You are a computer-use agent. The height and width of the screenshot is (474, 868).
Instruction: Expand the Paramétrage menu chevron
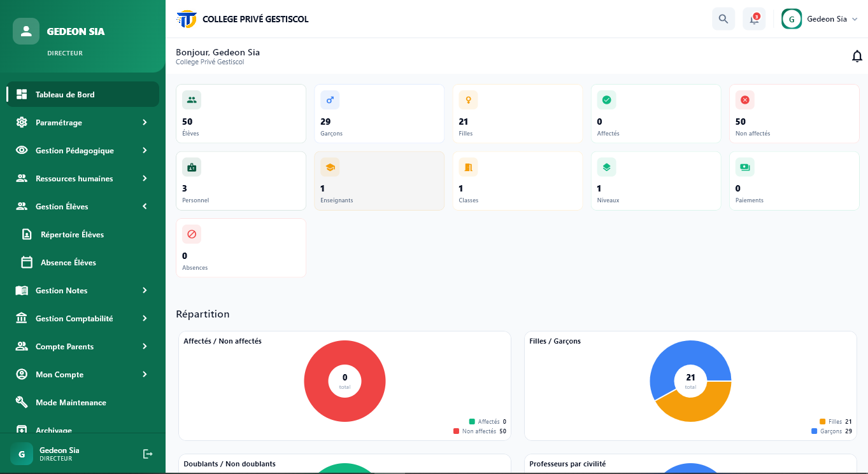click(145, 122)
